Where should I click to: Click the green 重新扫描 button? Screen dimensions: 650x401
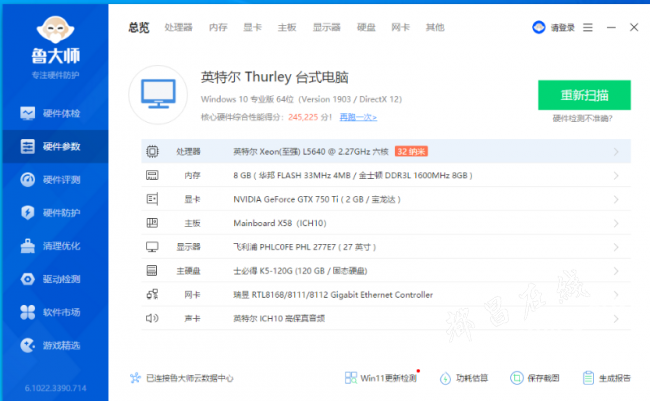pos(585,95)
